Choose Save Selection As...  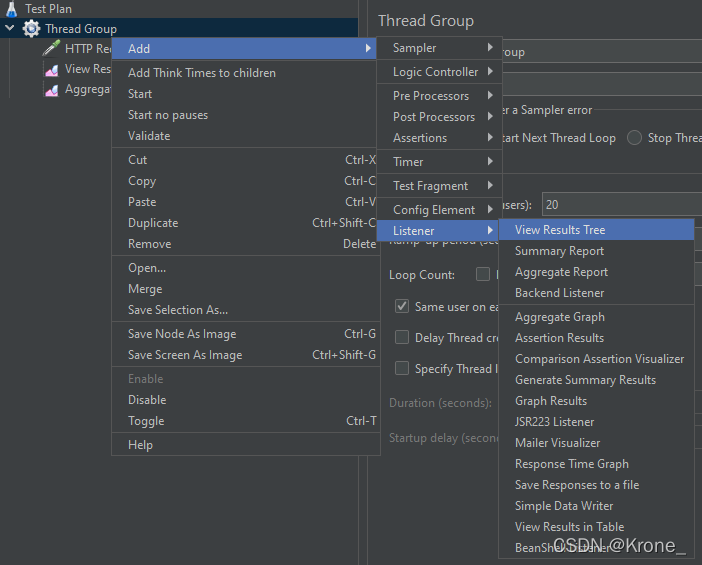(x=244, y=310)
